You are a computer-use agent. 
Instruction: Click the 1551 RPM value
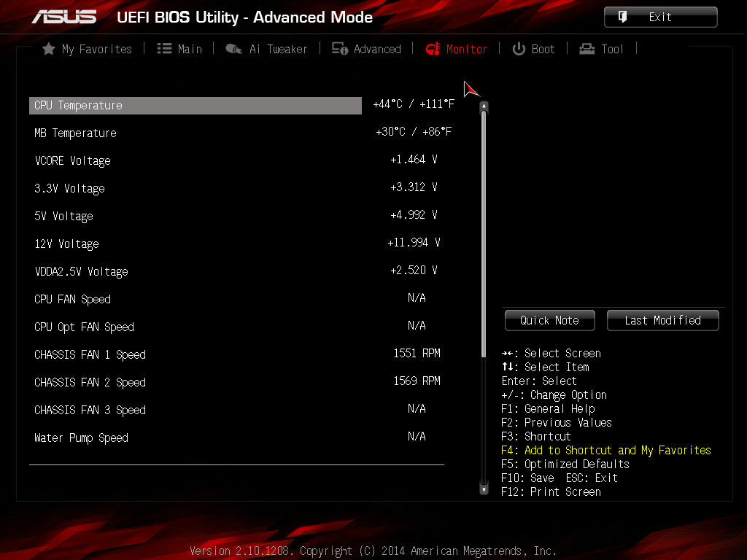417,354
